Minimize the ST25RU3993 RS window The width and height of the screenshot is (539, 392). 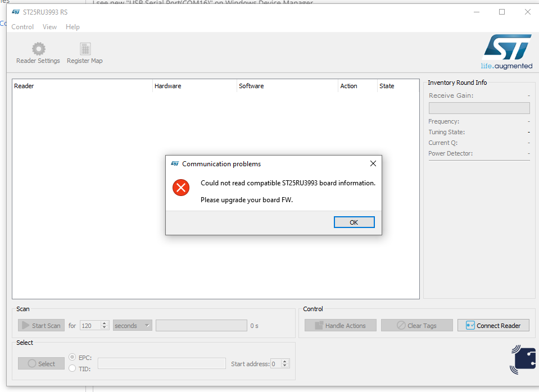coord(477,12)
